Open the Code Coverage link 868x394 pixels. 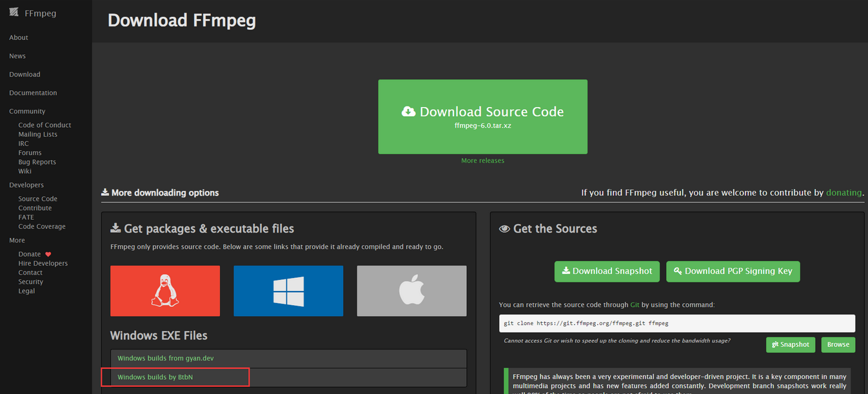tap(42, 226)
